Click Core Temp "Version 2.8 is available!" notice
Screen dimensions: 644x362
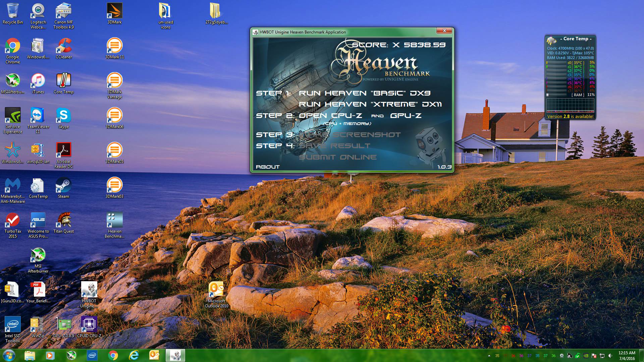point(570,116)
